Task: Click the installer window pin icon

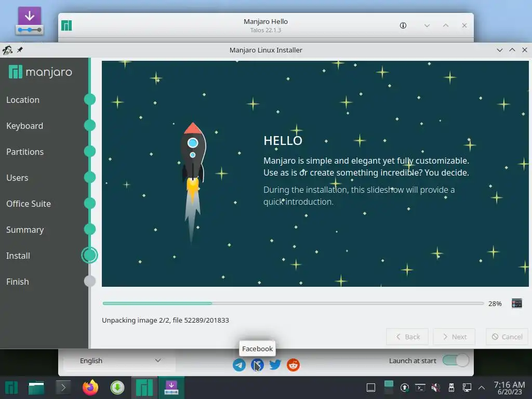Action: tap(20, 50)
